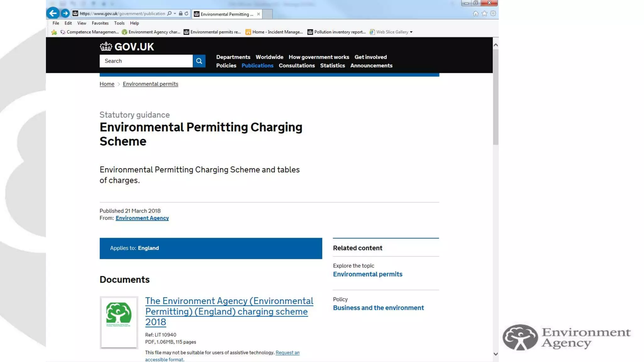
Task: Click the GOV.UK magnifier search button
Action: (x=199, y=61)
